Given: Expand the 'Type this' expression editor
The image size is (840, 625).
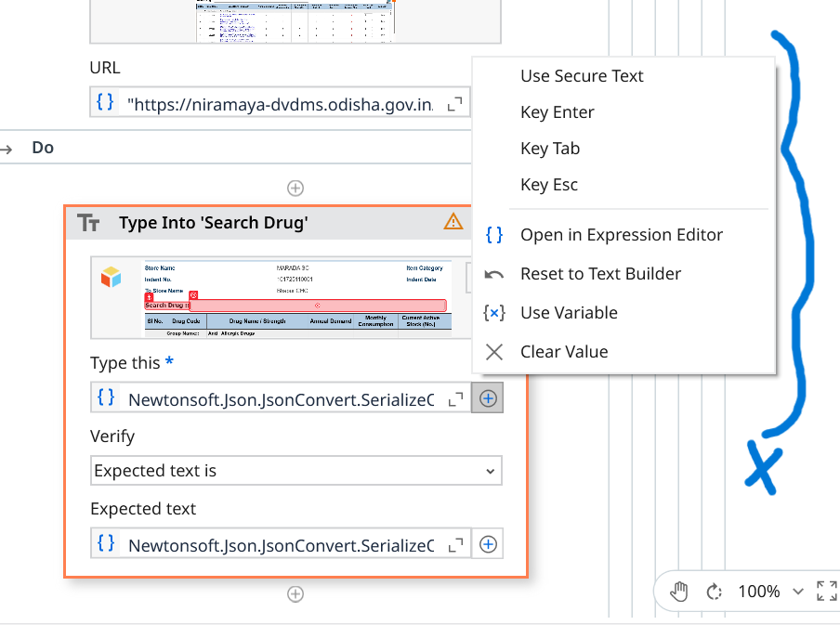Looking at the screenshot, I should tap(455, 399).
